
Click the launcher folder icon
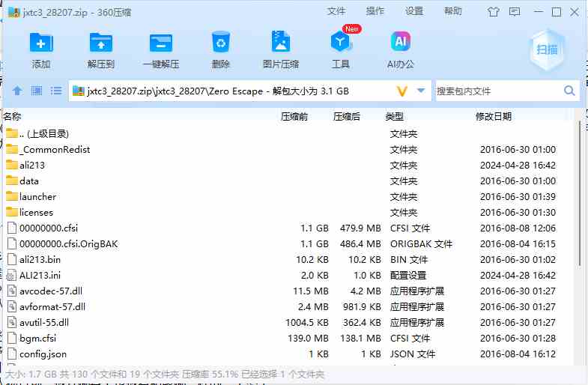coord(12,196)
